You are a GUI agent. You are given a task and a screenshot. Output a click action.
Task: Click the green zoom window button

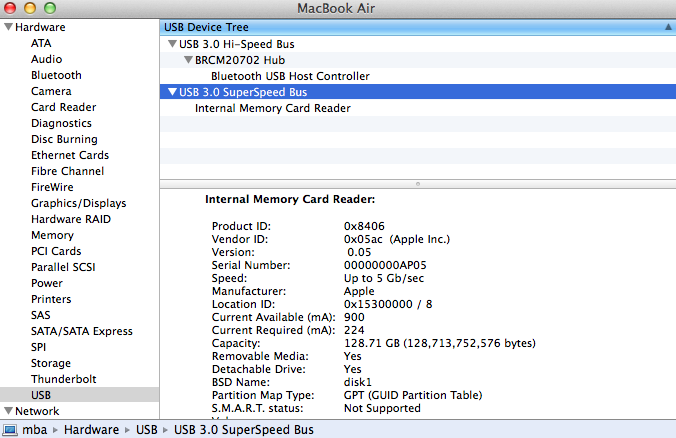click(x=50, y=8)
